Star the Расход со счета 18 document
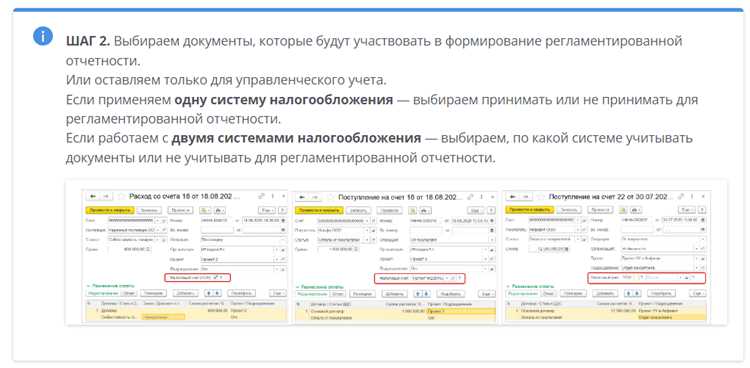The image size is (750, 368). [120, 196]
